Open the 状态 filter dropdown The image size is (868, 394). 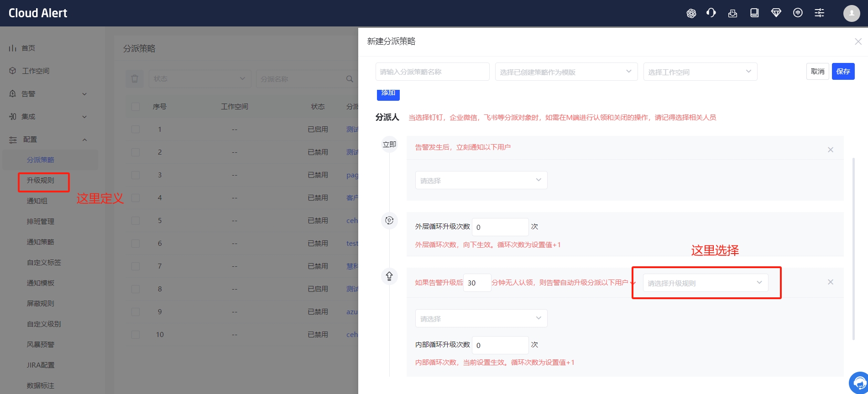(x=200, y=79)
